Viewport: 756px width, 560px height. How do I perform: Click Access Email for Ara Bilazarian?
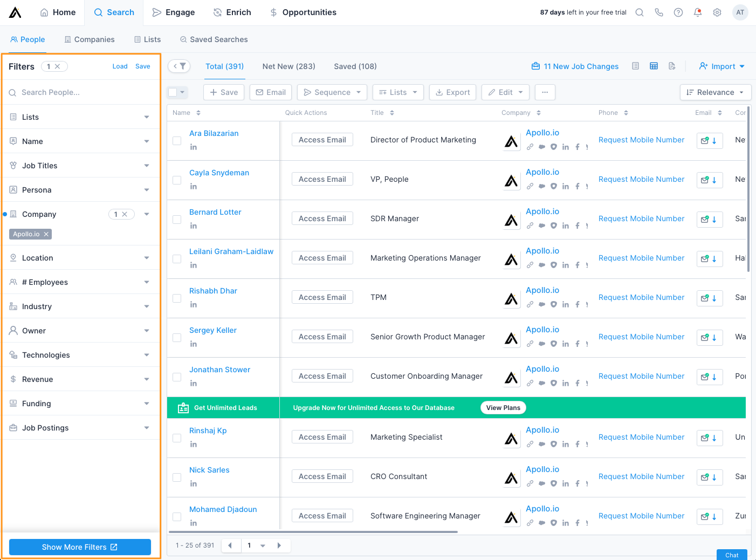(x=322, y=140)
